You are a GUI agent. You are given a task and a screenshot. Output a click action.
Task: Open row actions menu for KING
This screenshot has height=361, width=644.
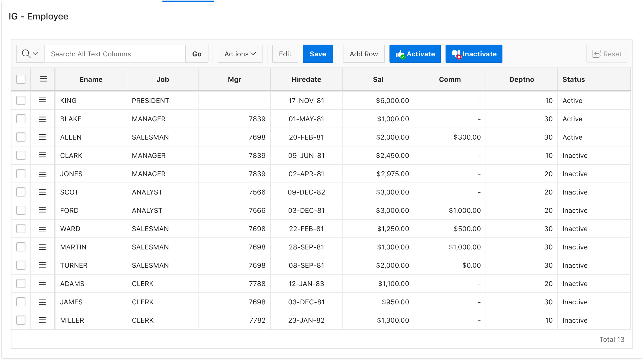42,100
